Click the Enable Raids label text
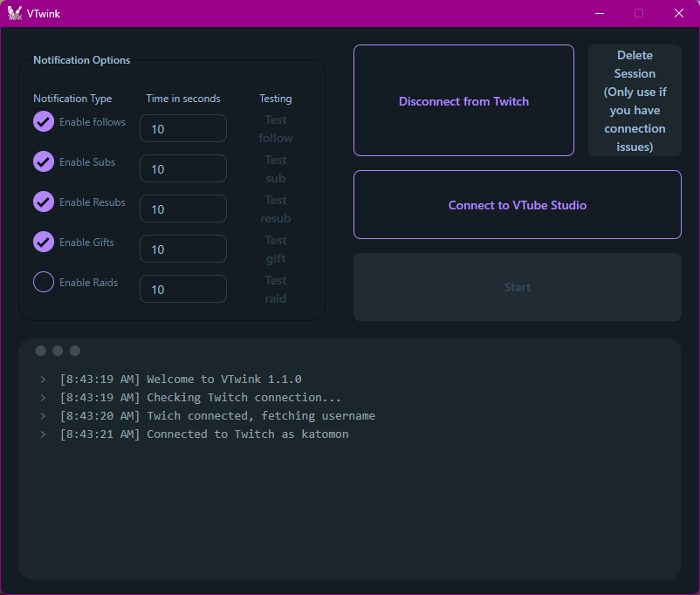Viewport: 700px width, 595px height. point(88,283)
